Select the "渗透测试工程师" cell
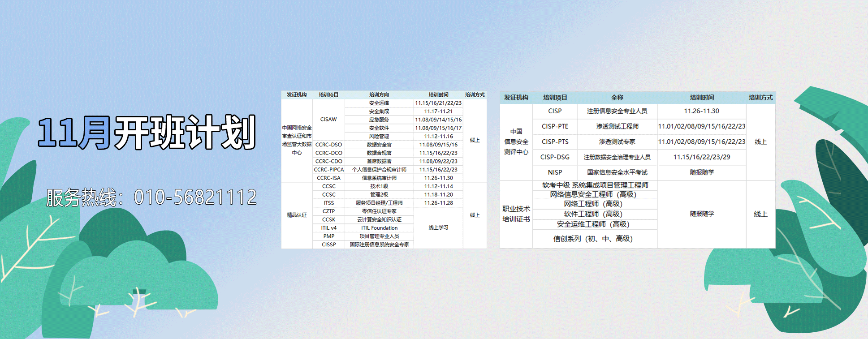The width and height of the screenshot is (868, 339). pyautogui.click(x=617, y=127)
